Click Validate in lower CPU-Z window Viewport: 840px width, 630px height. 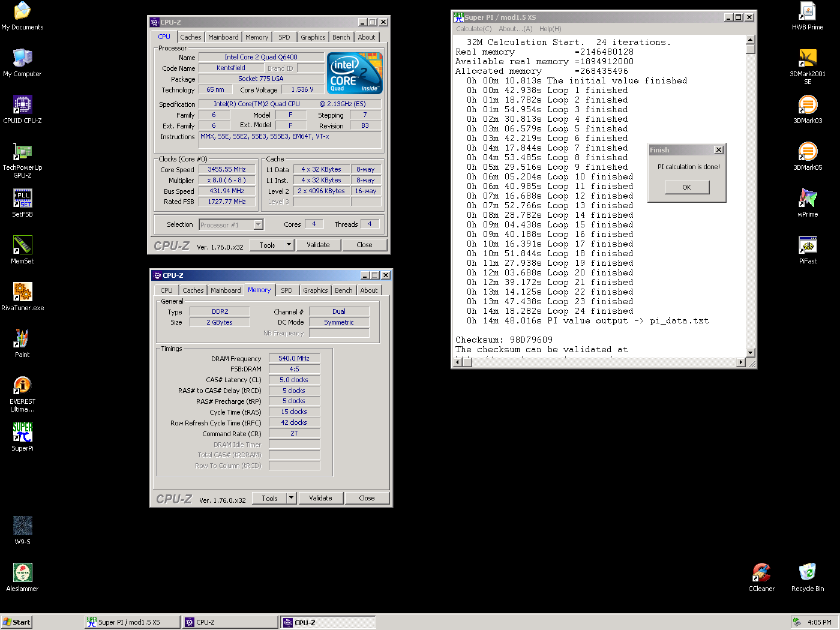(x=320, y=498)
